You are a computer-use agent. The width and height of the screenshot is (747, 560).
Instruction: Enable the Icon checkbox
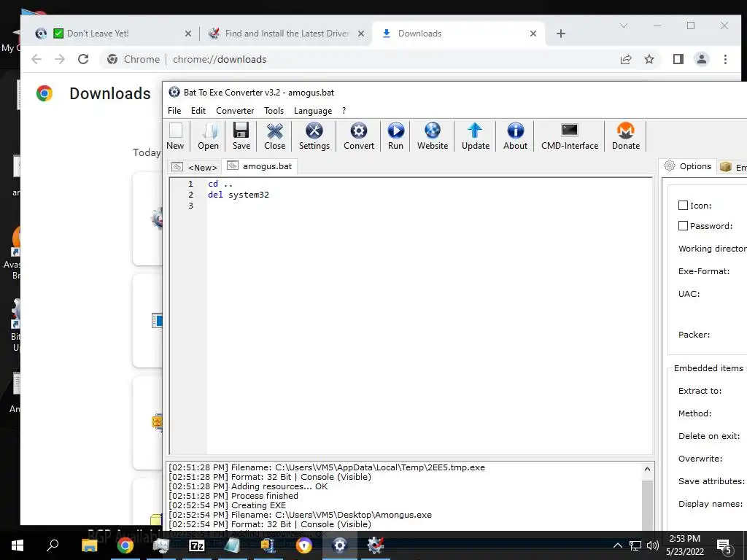[683, 205]
